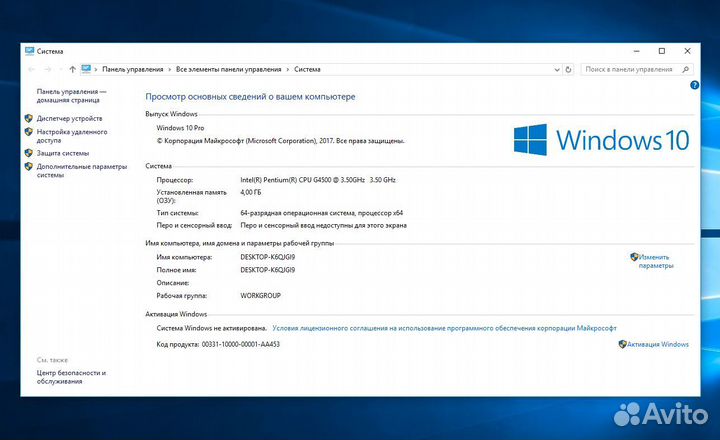Click DESKTOP-K6QJGI9 next to Полное имя
This screenshot has height=440, width=720.
coord(268,270)
